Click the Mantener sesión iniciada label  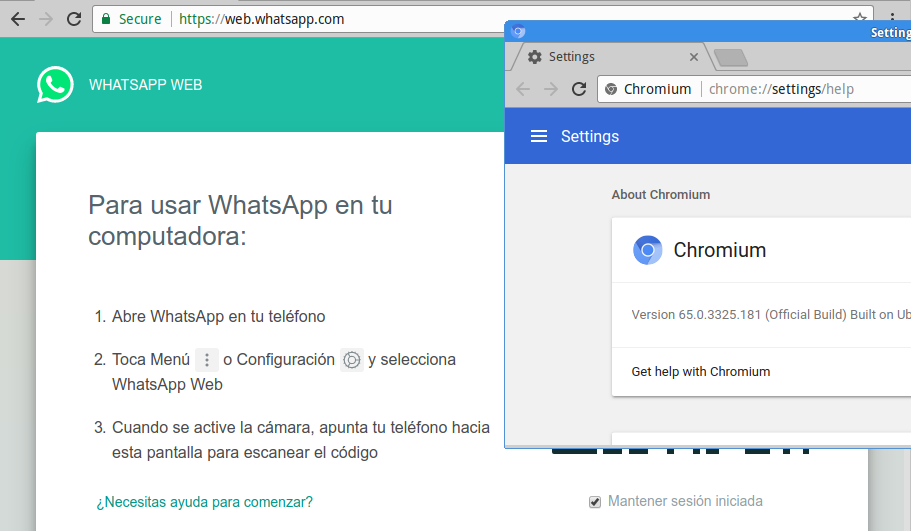[685, 501]
